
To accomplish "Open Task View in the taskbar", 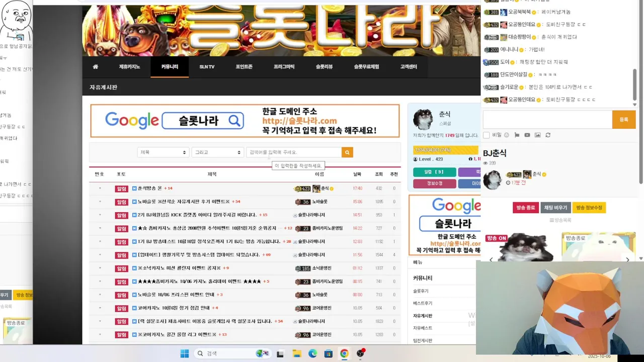I will (x=280, y=353).
